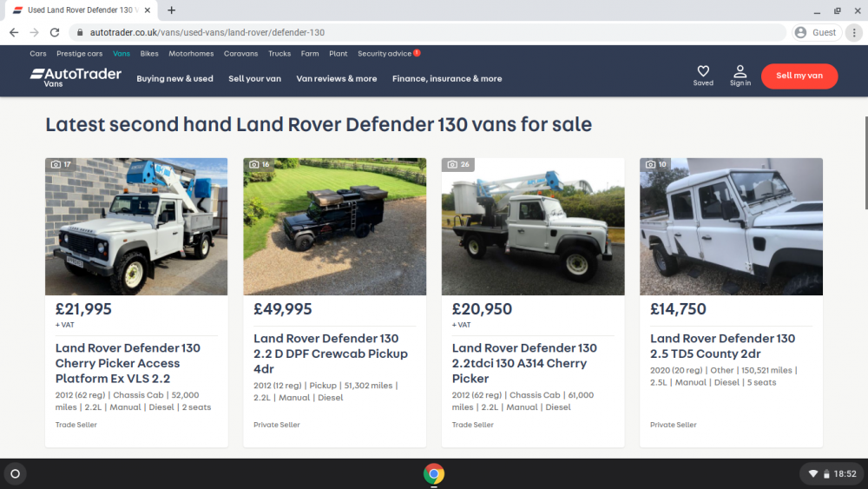Open the Chrome three-dot menu
The image size is (868, 489).
(854, 33)
